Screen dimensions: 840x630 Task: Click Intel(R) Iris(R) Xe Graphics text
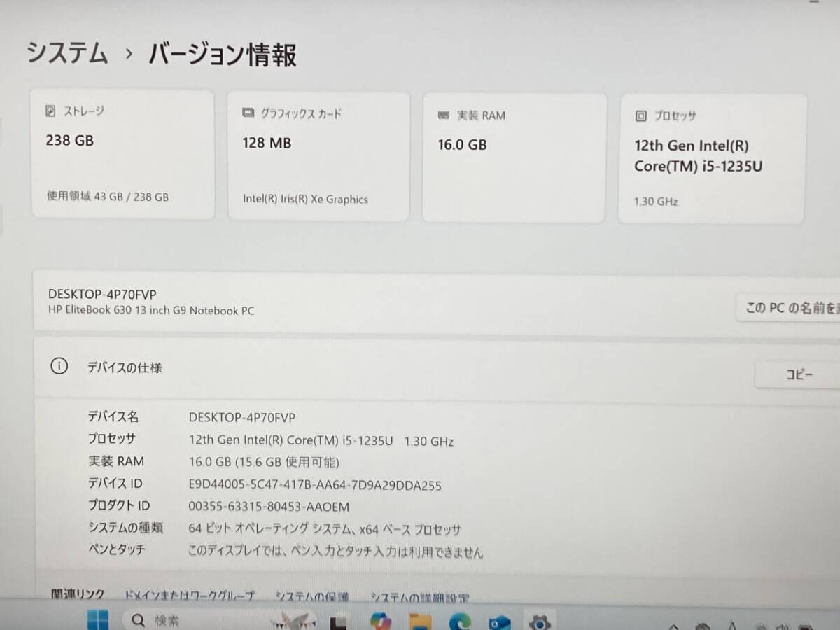tap(305, 199)
